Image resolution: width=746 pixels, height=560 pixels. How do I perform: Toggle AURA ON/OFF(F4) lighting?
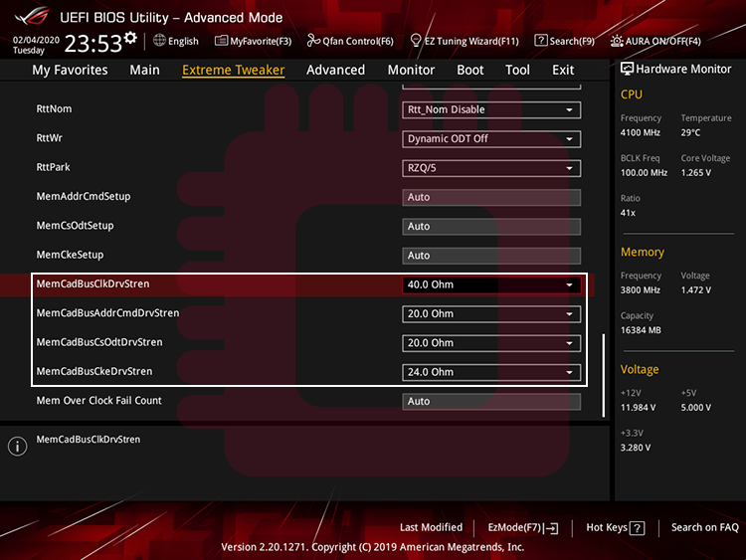click(x=618, y=41)
